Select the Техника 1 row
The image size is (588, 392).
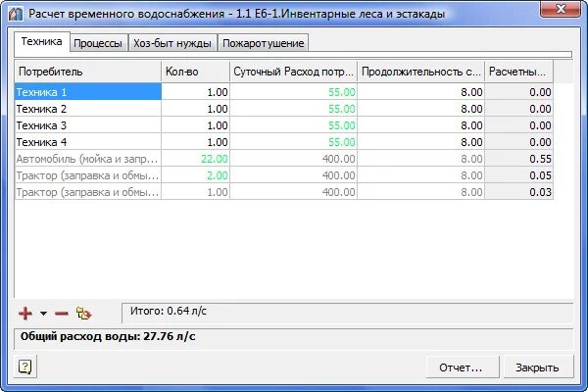283,92
